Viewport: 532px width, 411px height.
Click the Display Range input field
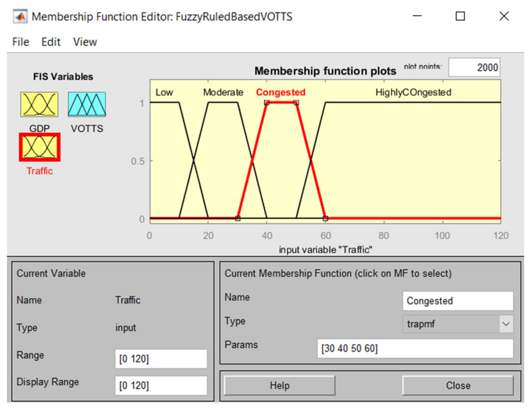[x=161, y=386]
